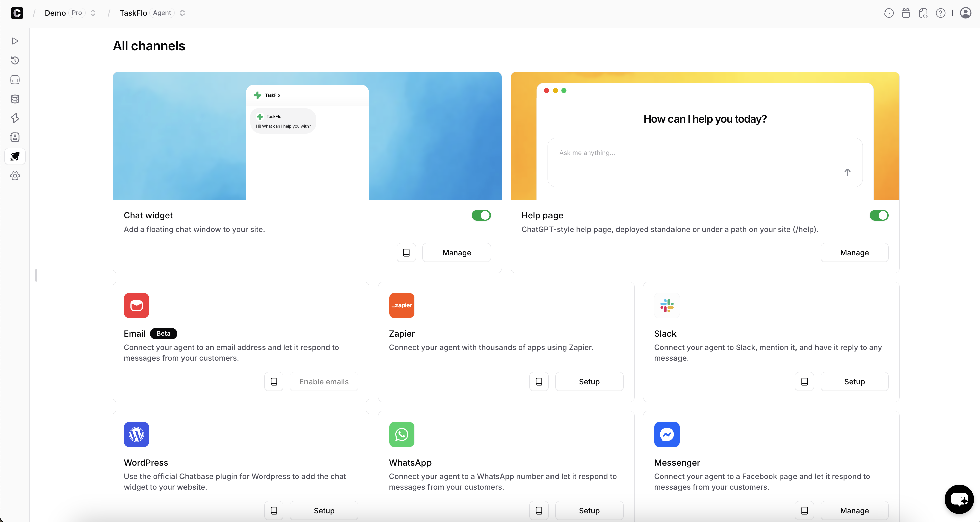Open the Actions lightning icon in sidebar
Screen dimensions: 980x522
(15, 118)
